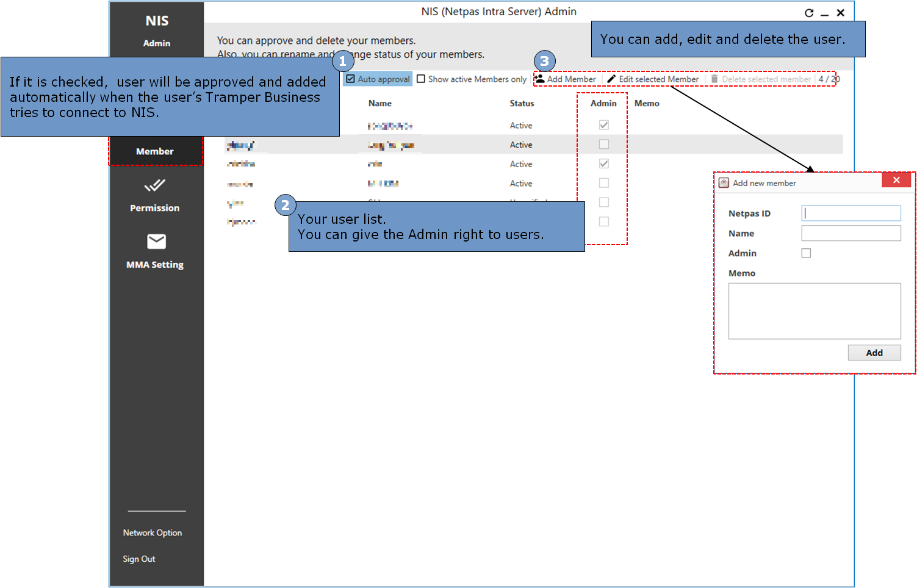This screenshot has height=588, width=917.
Task: Enable Show active Members only
Action: tap(421, 79)
